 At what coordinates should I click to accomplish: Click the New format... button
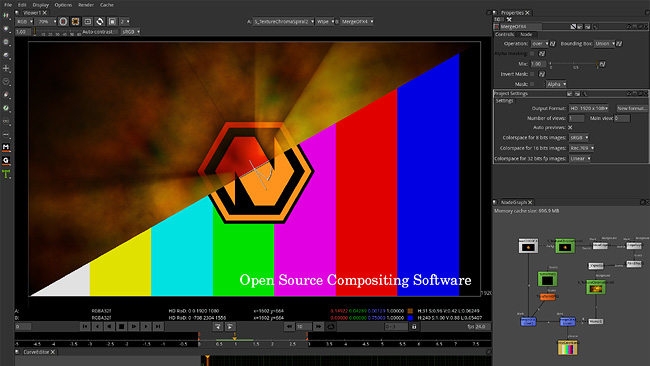tap(632, 108)
